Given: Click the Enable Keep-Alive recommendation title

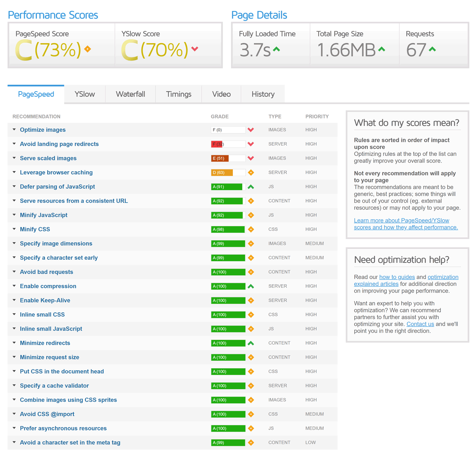Looking at the screenshot, I should 45,300.
